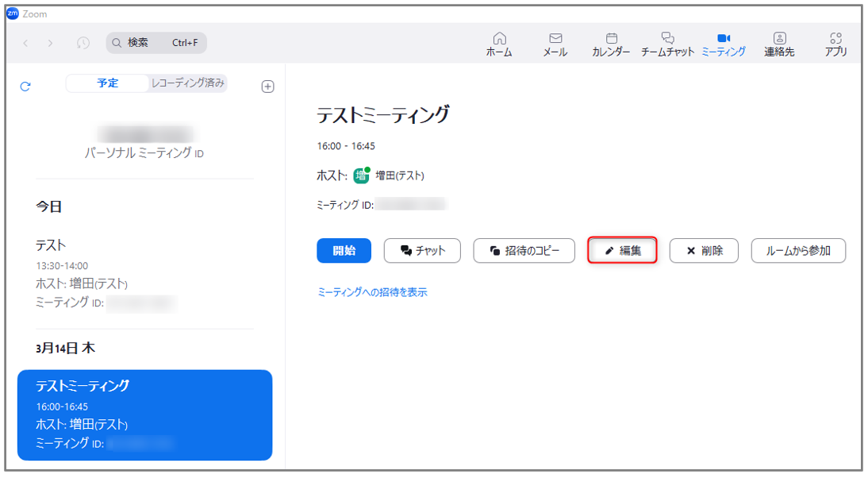Click the 今日 section header

[x=48, y=206]
